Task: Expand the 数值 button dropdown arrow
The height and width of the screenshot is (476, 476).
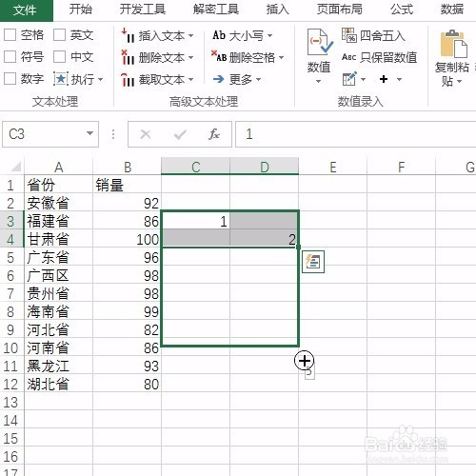Action: pos(319,82)
